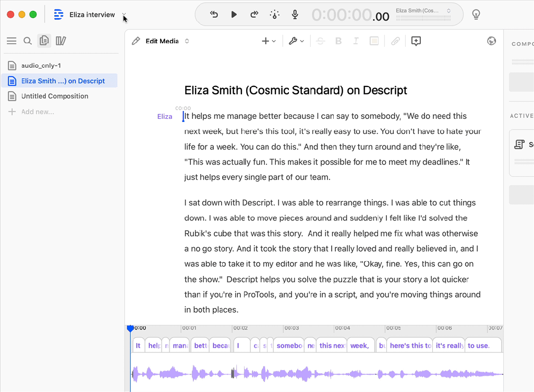This screenshot has width=534, height=392.
Task: Open the playback speed effects icon
Action: point(274,14)
